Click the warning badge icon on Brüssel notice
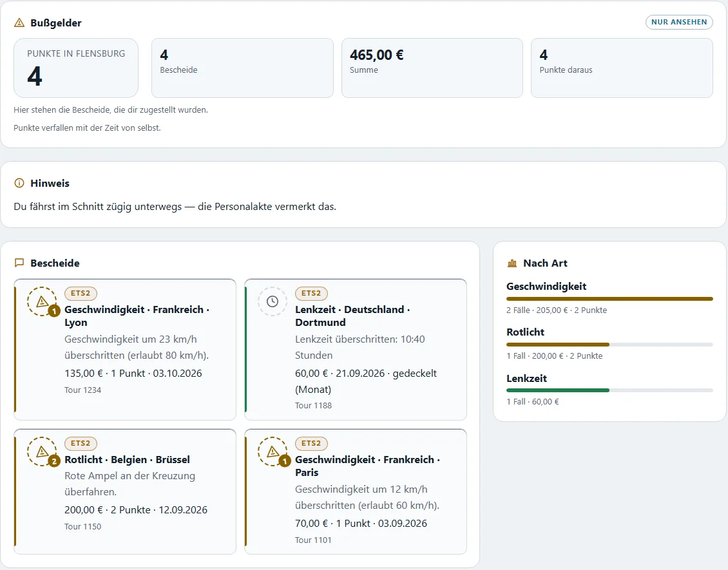The image size is (728, 570). (43, 451)
